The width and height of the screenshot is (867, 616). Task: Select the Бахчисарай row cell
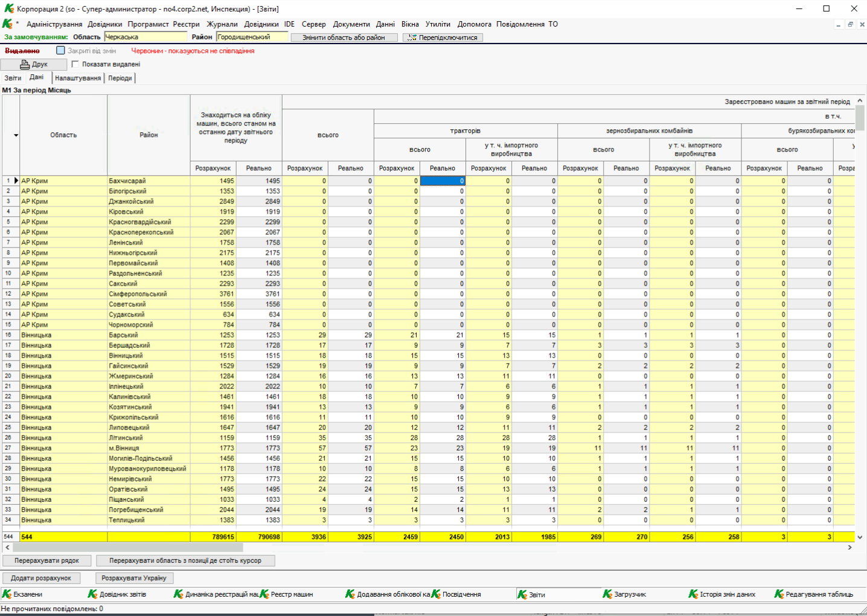pos(149,181)
